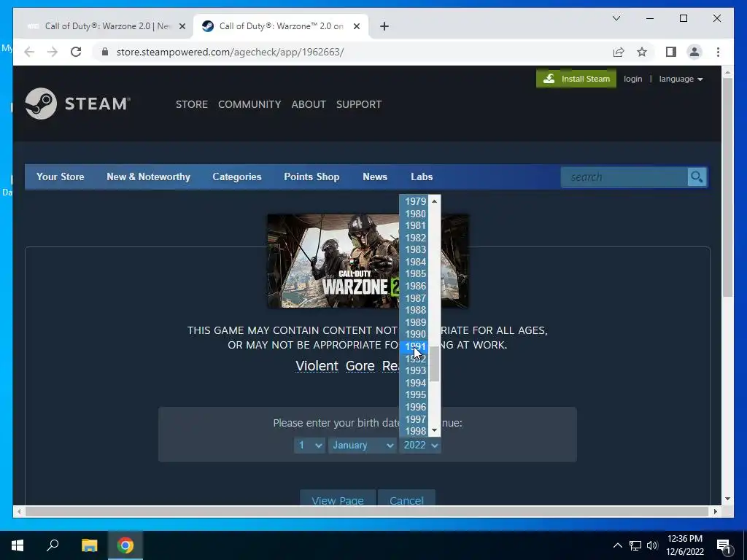Open the birth month dropdown showing January
This screenshot has height=560, width=747.
click(x=363, y=446)
